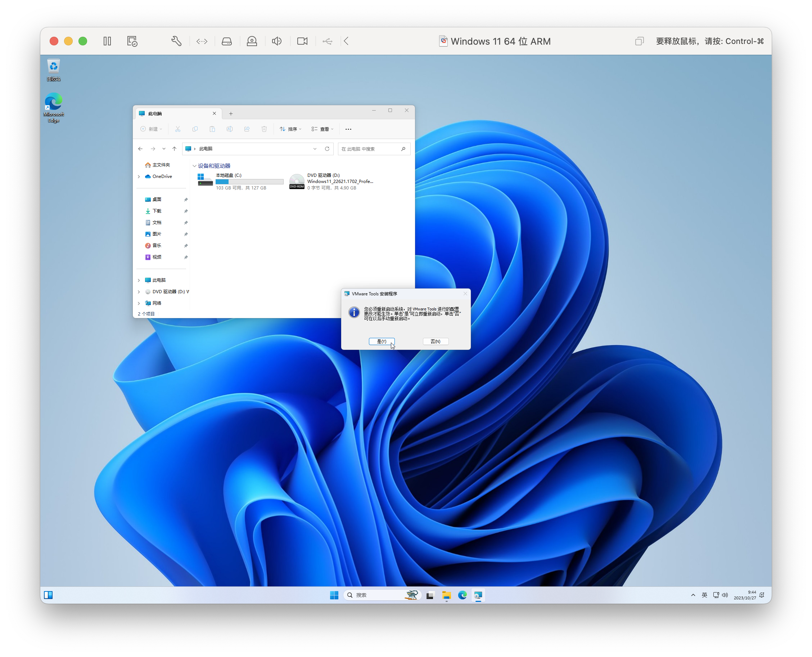Viewport: 812px width, 657px height.
Task: Open the 排序 sort dropdown
Action: point(290,129)
